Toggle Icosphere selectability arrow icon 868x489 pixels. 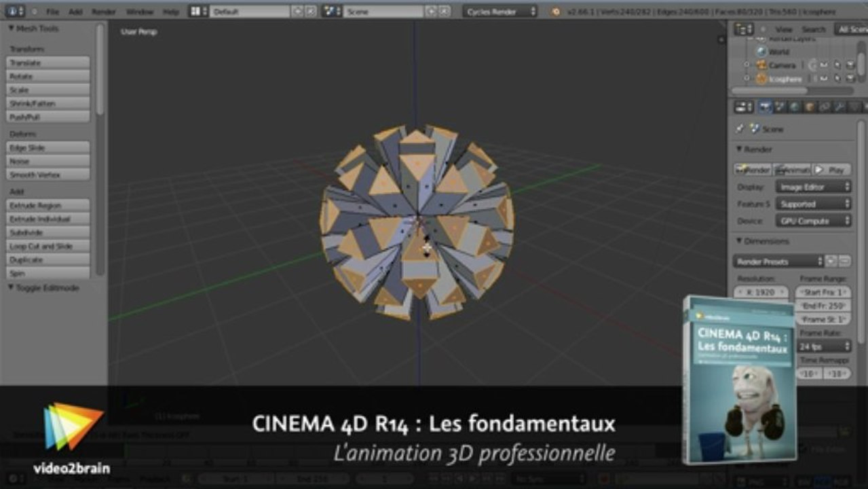pos(837,79)
